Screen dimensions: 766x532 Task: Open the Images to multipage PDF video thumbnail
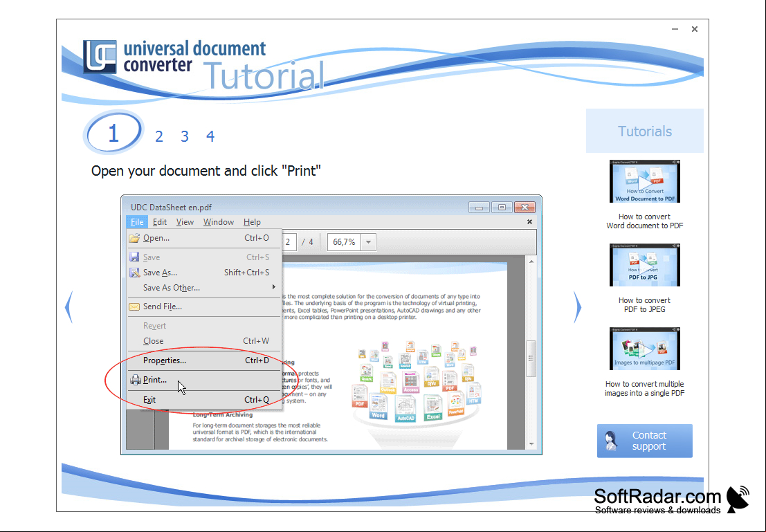click(644, 348)
